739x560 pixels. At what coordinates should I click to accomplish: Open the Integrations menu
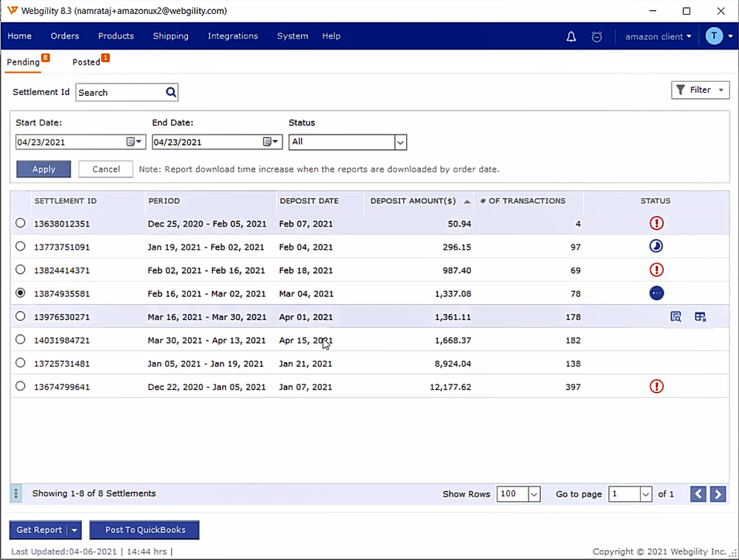click(233, 36)
